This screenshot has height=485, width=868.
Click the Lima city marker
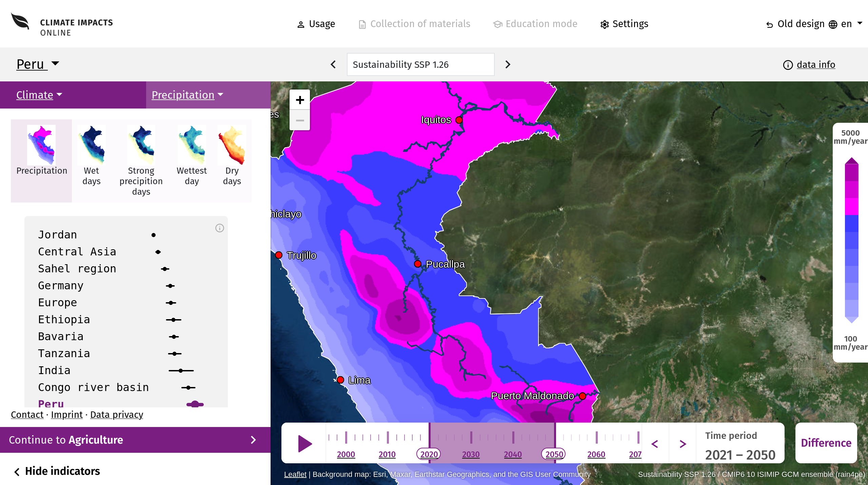(340, 380)
